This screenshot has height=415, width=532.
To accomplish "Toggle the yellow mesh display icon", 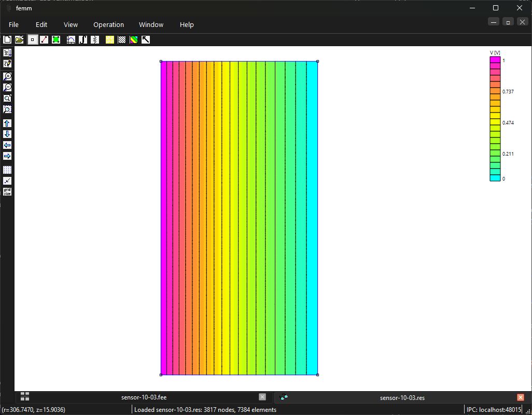I will tap(110, 40).
